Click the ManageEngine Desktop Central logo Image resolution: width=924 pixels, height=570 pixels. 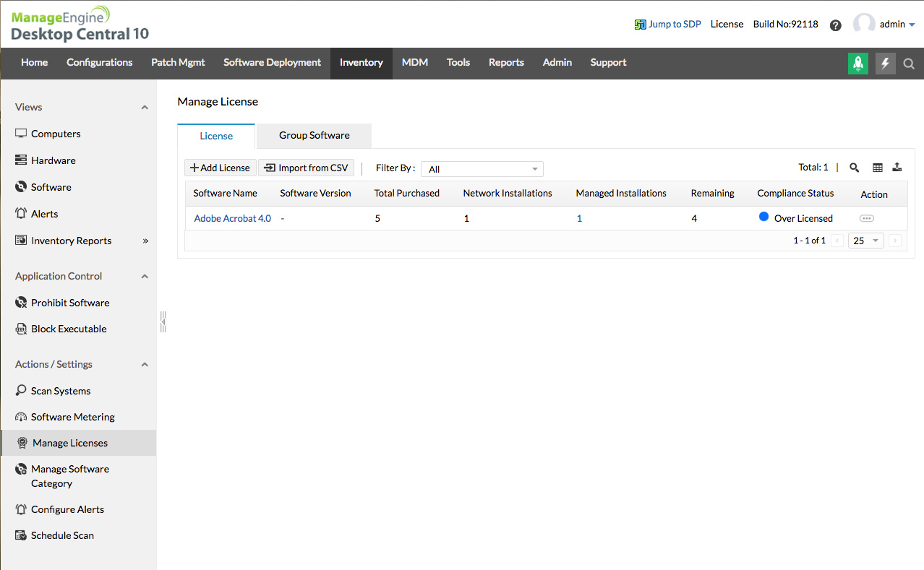pos(80,25)
